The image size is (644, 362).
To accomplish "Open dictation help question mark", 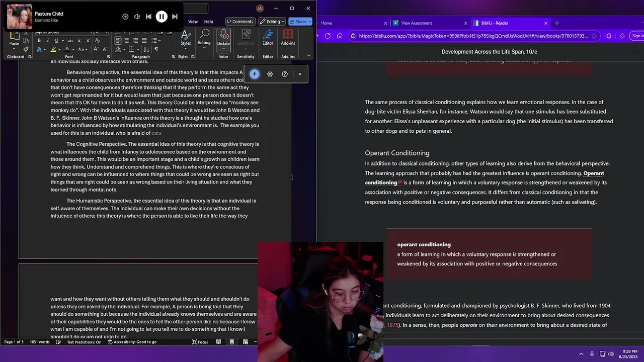I will (x=285, y=74).
